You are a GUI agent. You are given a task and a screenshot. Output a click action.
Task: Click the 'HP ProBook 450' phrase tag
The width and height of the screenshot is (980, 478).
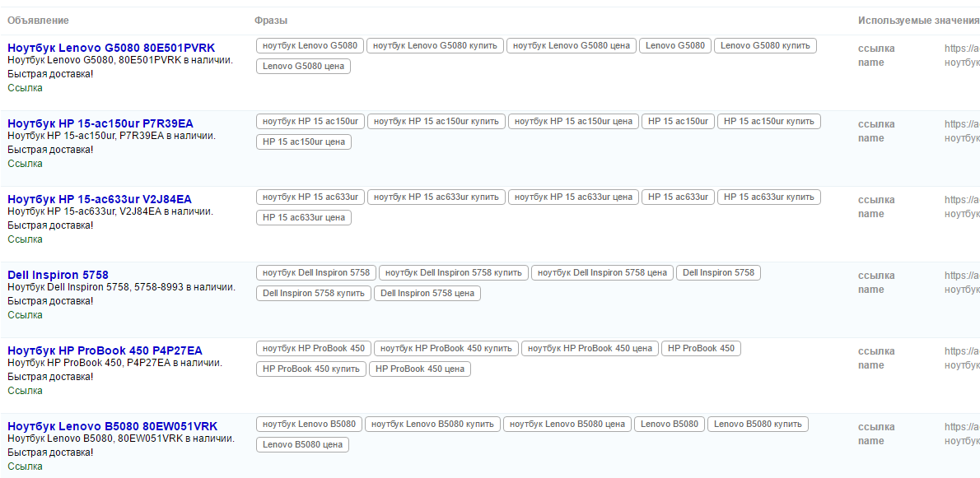point(701,349)
